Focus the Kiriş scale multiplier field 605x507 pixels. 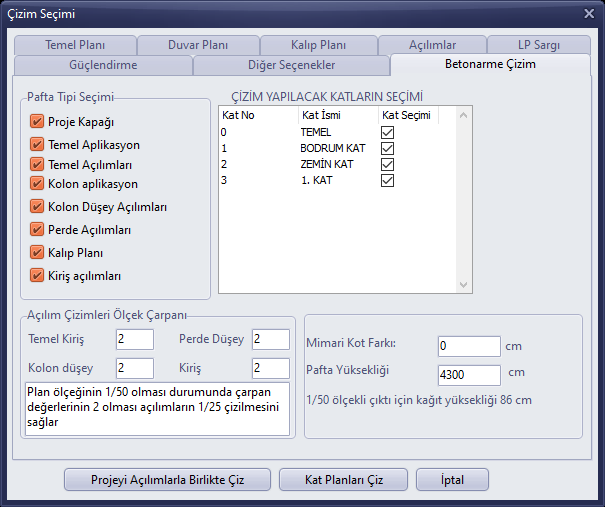coord(271,368)
